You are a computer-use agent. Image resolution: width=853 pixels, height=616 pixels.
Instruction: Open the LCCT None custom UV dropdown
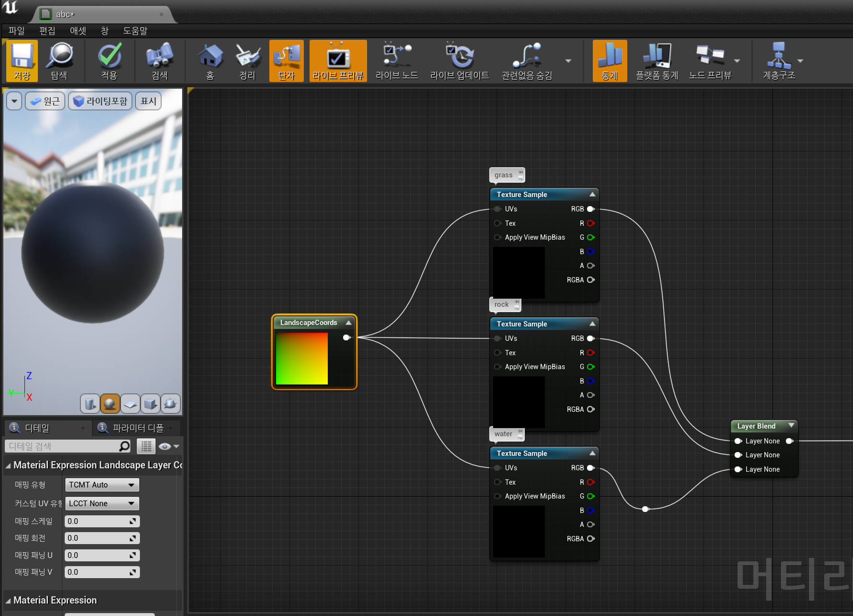point(102,503)
